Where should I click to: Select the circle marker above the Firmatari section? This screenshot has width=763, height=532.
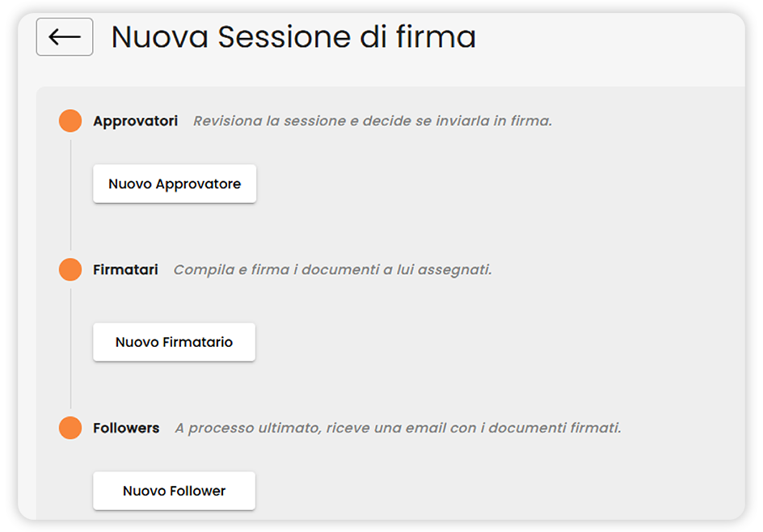click(70, 269)
